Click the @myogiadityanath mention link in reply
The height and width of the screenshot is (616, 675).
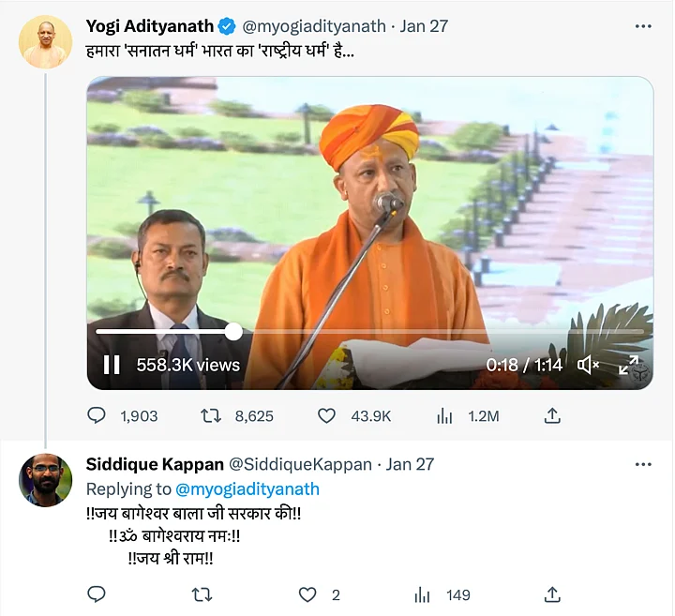(x=247, y=488)
